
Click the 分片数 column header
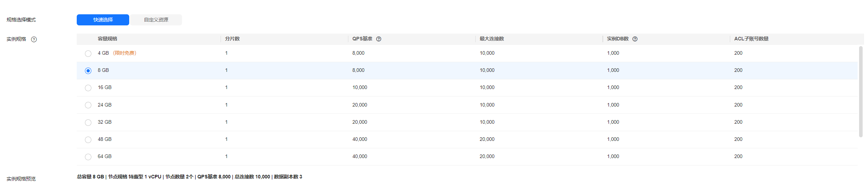232,39
